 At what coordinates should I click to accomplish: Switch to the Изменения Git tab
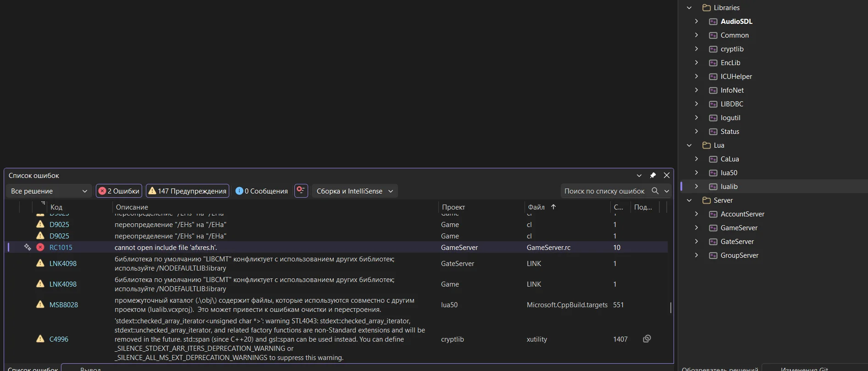coord(804,369)
